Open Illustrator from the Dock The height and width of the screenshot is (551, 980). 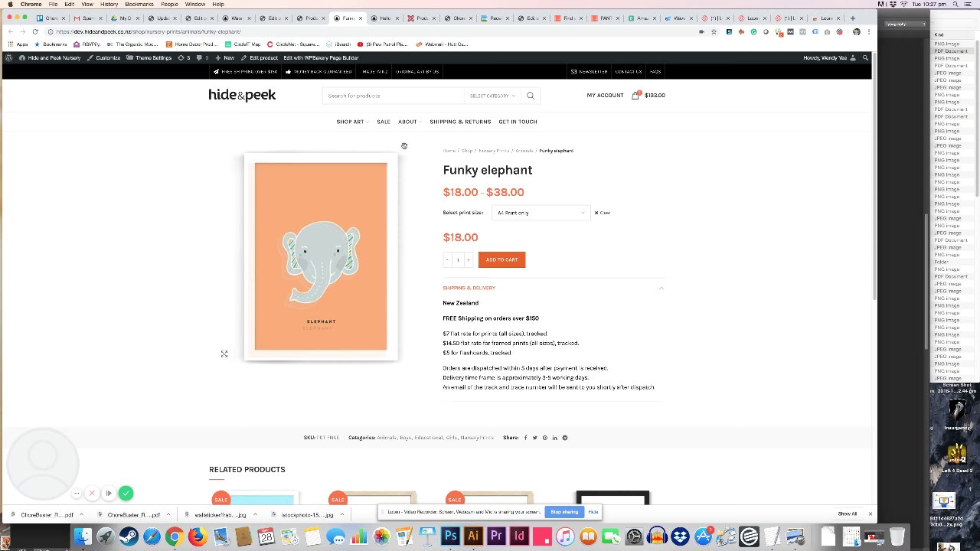[473, 536]
